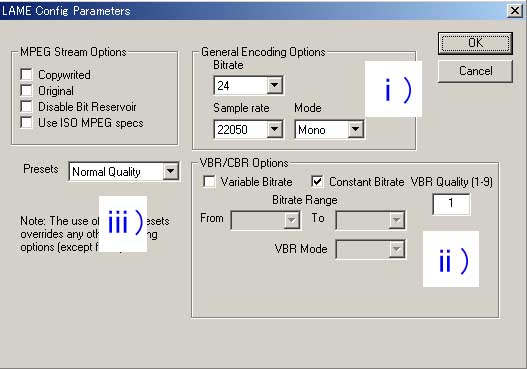Expand the Sample rate dropdown 22050
Viewport: 527px width, 369px height.
click(248, 129)
